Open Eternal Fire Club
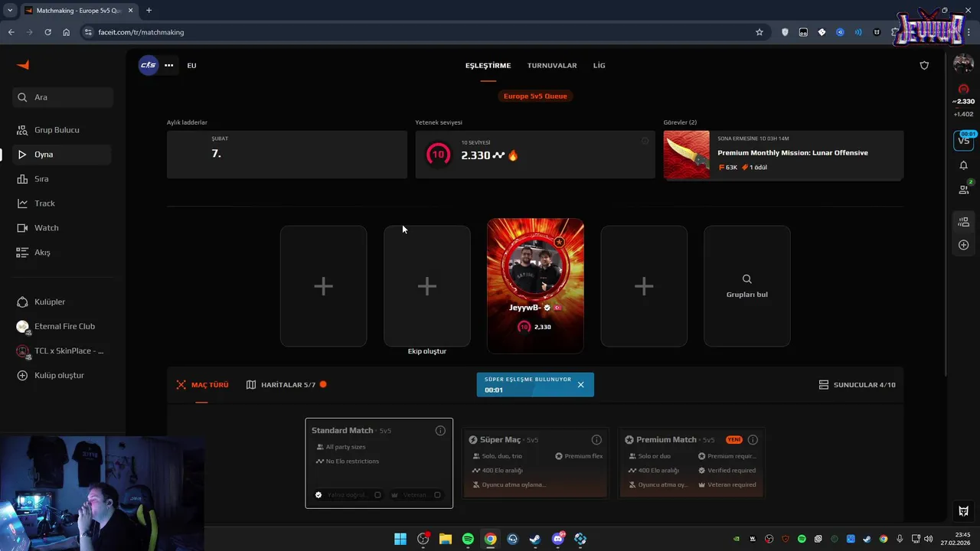 61,326
